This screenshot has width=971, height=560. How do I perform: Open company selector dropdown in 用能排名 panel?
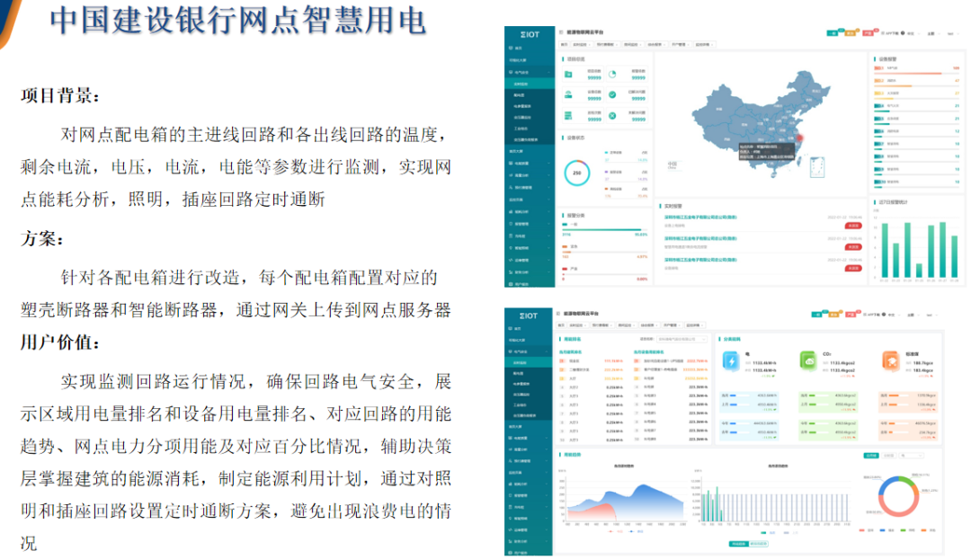[681, 339]
